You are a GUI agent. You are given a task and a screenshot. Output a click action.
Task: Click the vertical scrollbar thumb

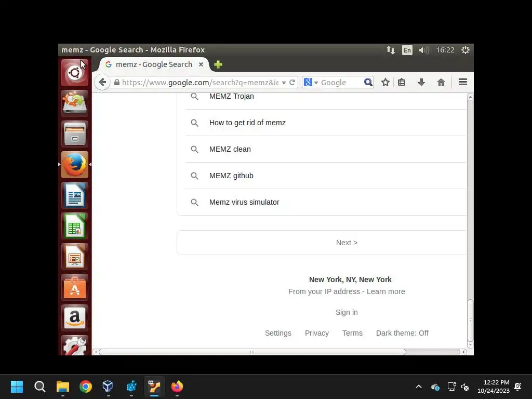click(x=470, y=320)
